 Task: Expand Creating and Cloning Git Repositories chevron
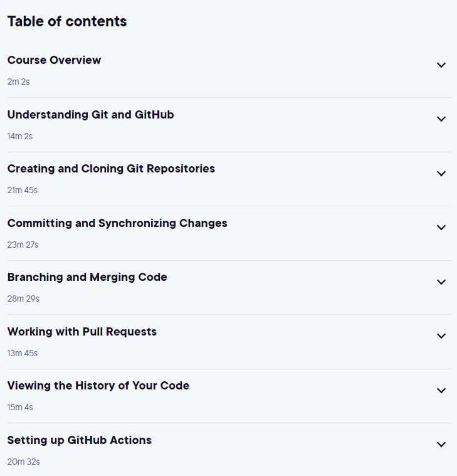(x=441, y=173)
